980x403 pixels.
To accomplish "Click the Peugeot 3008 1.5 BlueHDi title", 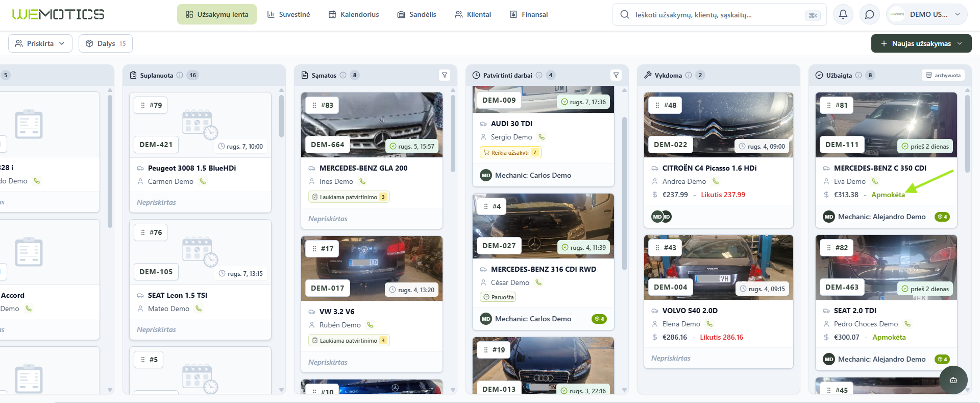I will point(192,168).
